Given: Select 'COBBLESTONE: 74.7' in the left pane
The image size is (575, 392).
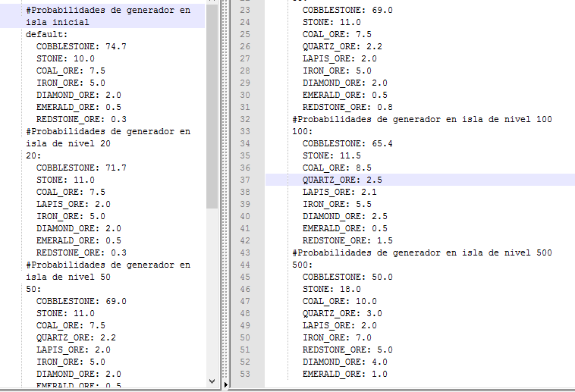Looking at the screenshot, I should point(81,46).
